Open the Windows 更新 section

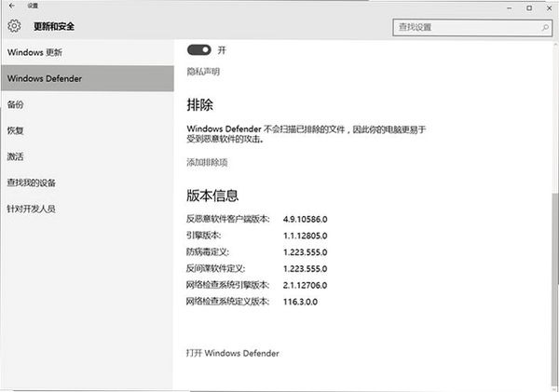(87, 52)
